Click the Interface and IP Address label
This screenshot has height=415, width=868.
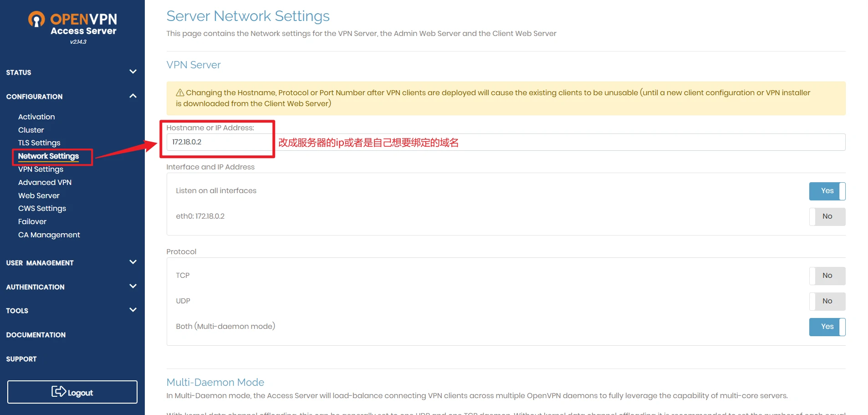pyautogui.click(x=210, y=167)
